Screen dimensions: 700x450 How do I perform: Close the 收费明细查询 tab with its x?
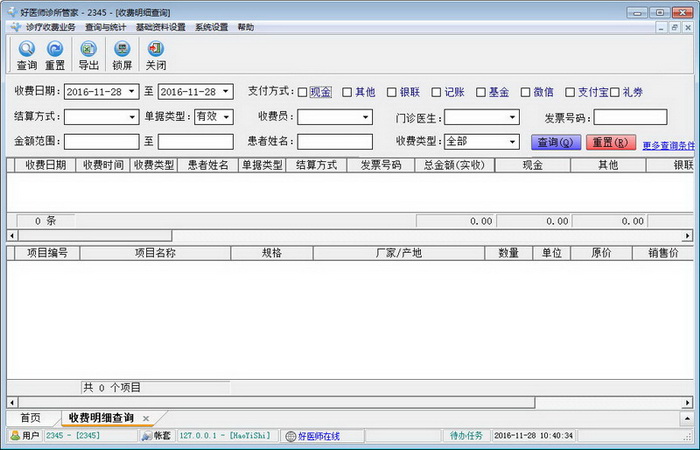tap(146, 418)
